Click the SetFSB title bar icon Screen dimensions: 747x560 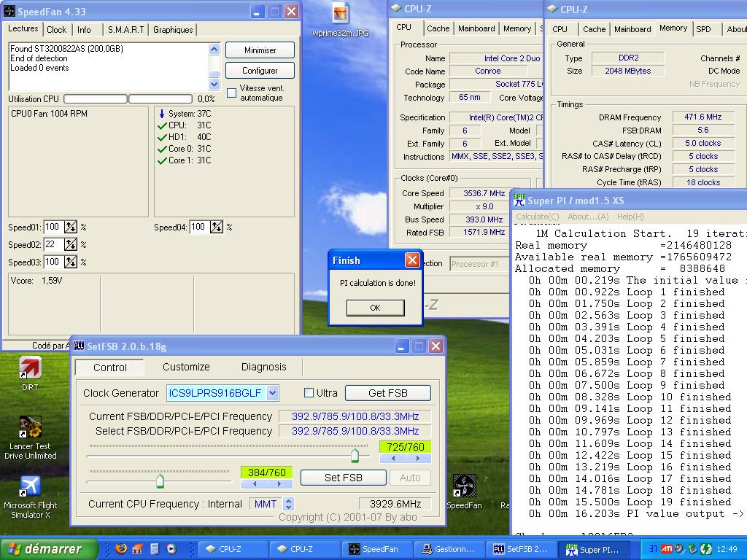pyautogui.click(x=79, y=346)
